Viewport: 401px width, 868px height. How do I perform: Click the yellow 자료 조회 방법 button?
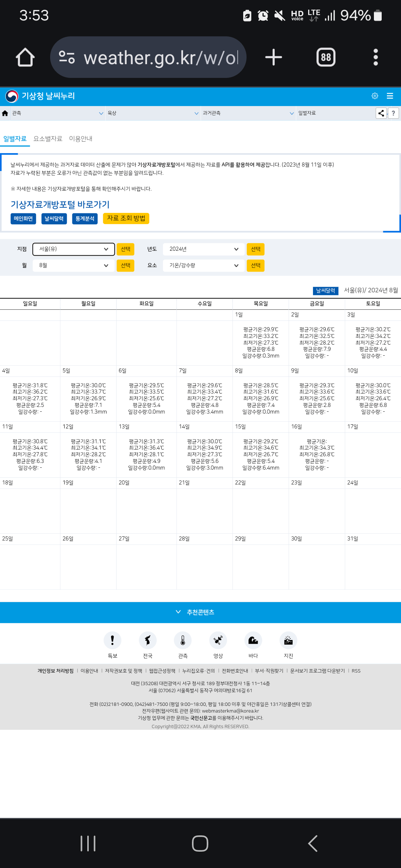126,218
